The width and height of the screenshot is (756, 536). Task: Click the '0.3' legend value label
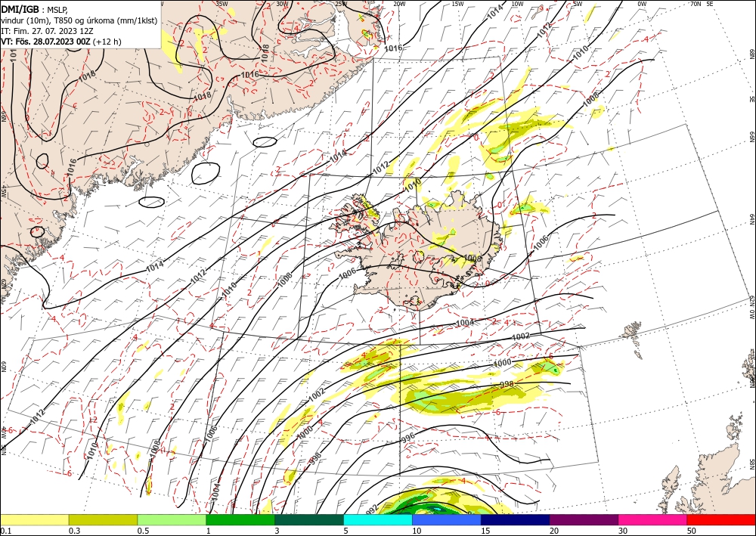[74, 531]
